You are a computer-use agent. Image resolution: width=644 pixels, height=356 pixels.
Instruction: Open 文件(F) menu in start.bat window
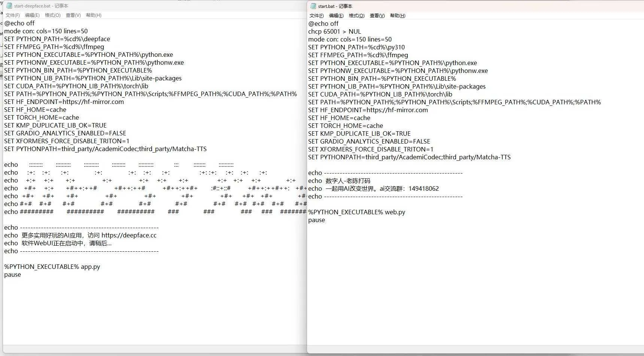click(316, 16)
